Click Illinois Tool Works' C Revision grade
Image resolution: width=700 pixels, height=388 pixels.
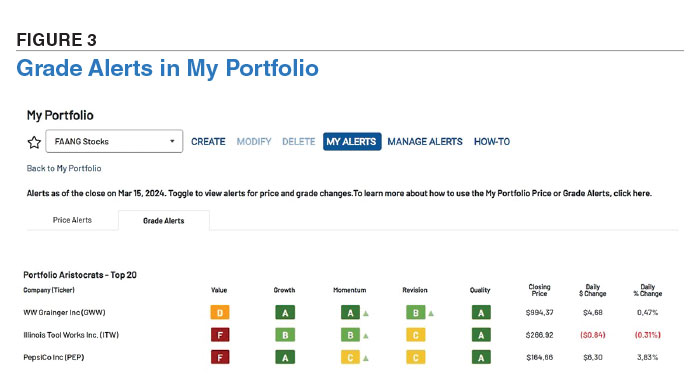pos(416,335)
